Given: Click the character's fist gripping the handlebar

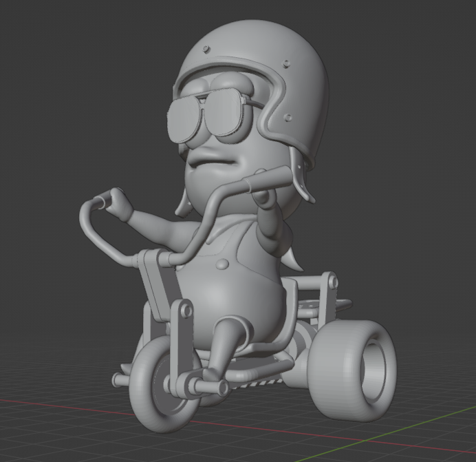Looking at the screenshot, I should 121,204.
